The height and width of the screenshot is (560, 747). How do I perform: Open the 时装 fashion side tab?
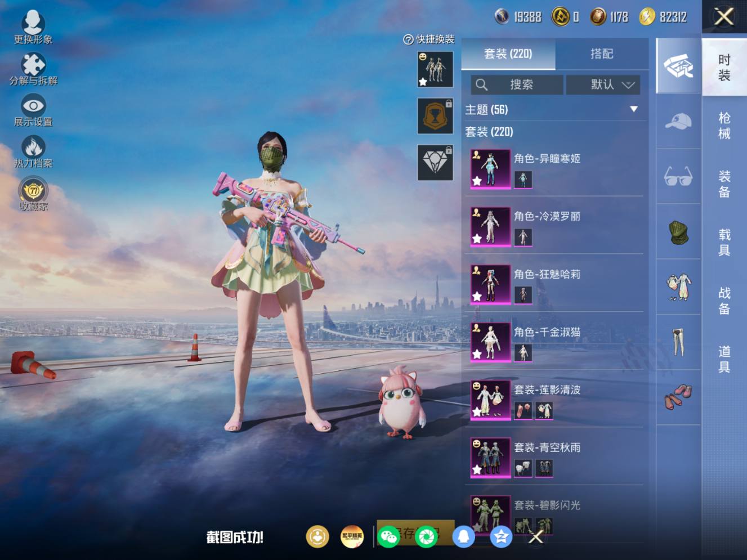[724, 68]
